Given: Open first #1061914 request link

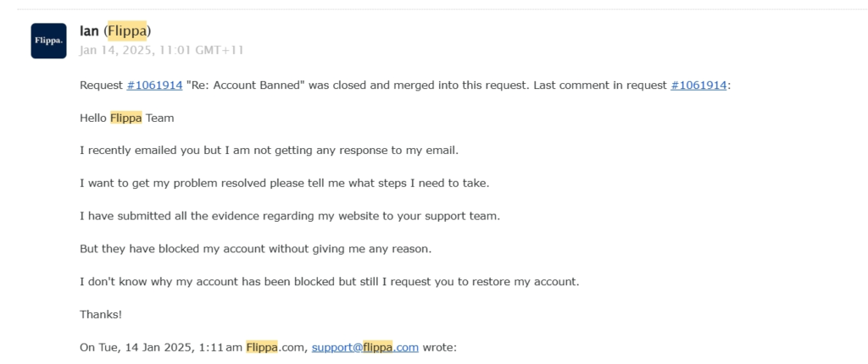Looking at the screenshot, I should pos(154,86).
